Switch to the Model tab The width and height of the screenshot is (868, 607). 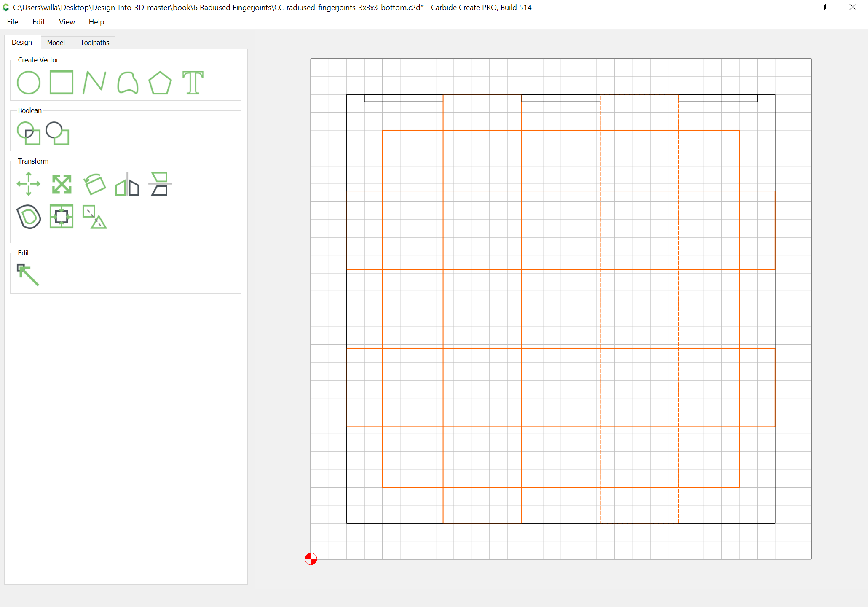tap(56, 43)
